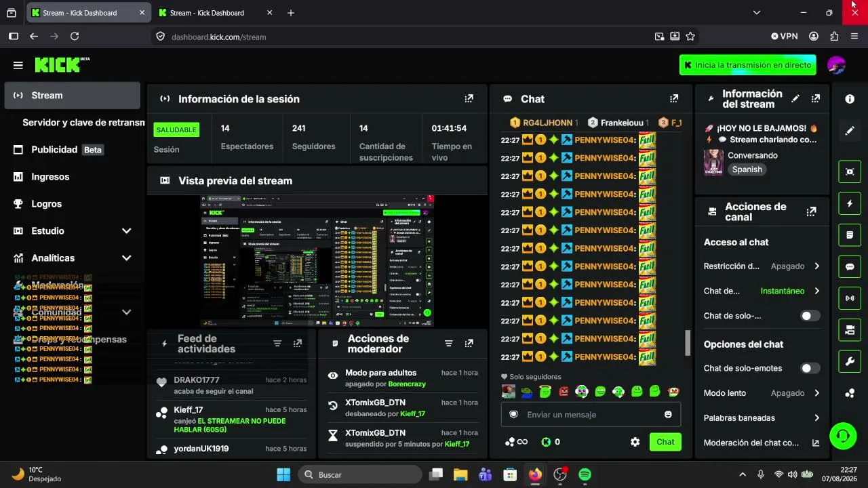
Task: Toggle the Chat de solo-emotes switch
Action: [x=810, y=368]
